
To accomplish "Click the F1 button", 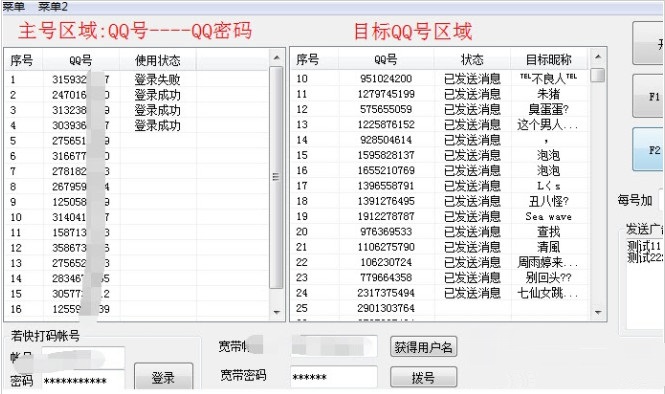I will click(648, 96).
